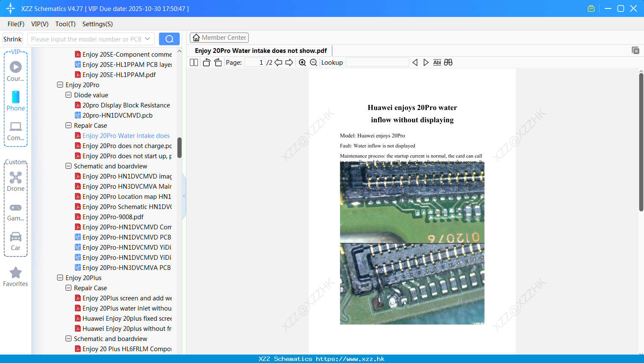Image resolution: width=644 pixels, height=363 pixels.
Task: Click the model number search input
Action: click(x=86, y=39)
